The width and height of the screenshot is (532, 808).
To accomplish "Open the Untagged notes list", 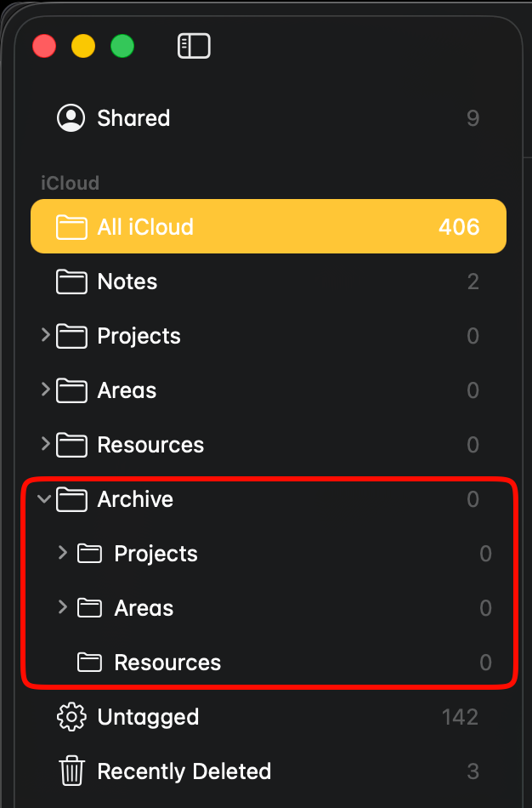I will click(x=148, y=717).
